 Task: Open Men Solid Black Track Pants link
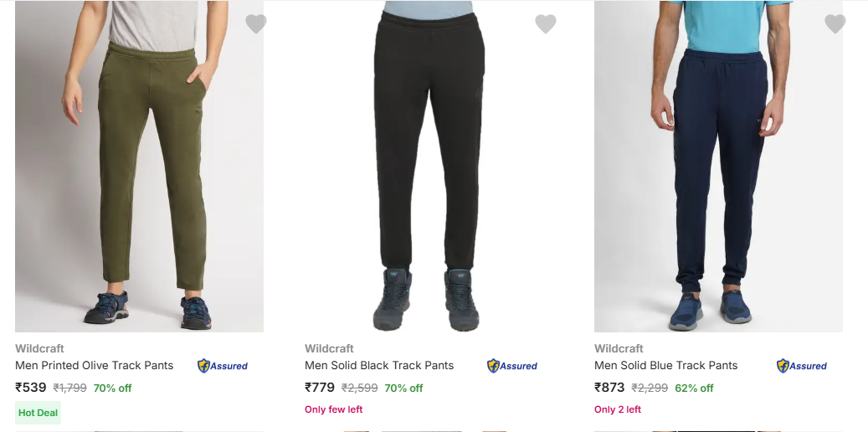point(379,365)
